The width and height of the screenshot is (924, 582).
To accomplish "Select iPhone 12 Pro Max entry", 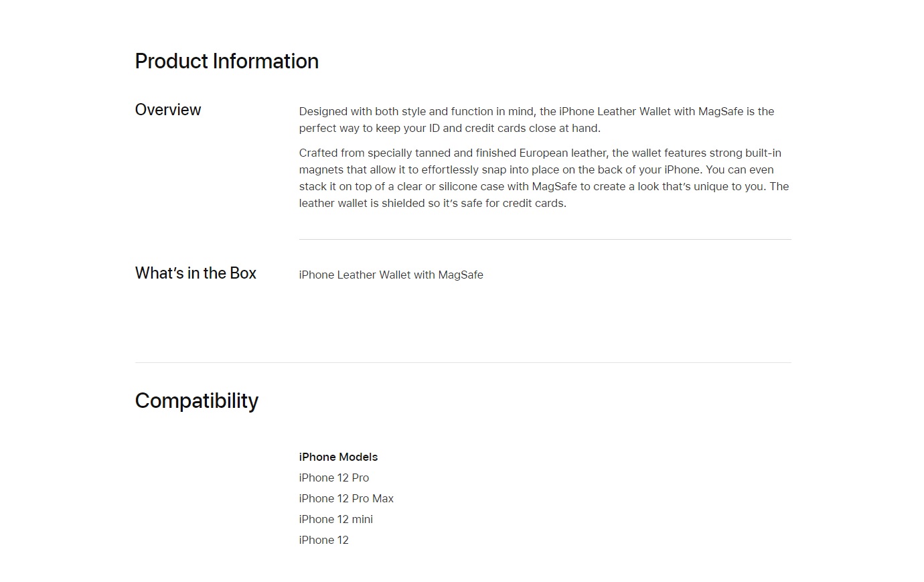I will tap(346, 498).
